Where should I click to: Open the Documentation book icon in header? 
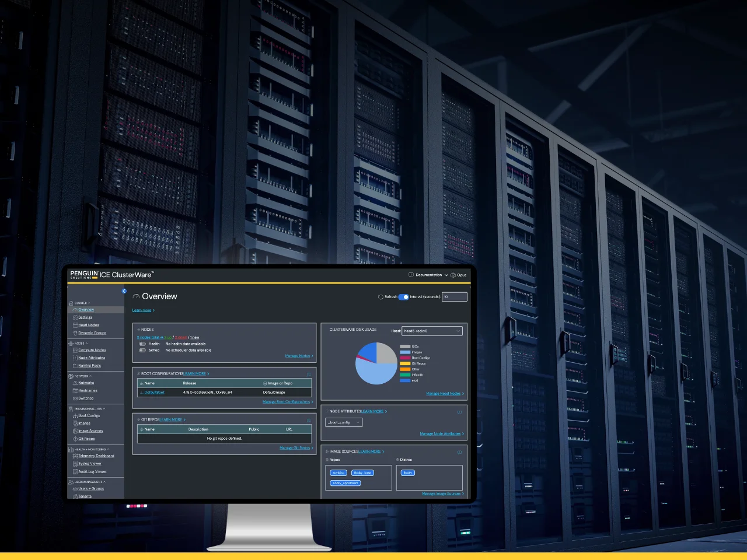410,275
